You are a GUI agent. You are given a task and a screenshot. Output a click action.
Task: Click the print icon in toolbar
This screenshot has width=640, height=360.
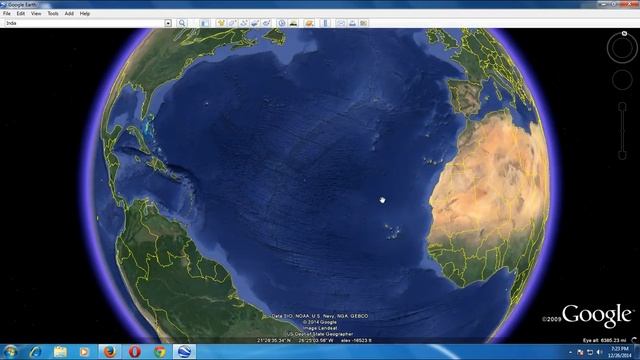tap(352, 23)
